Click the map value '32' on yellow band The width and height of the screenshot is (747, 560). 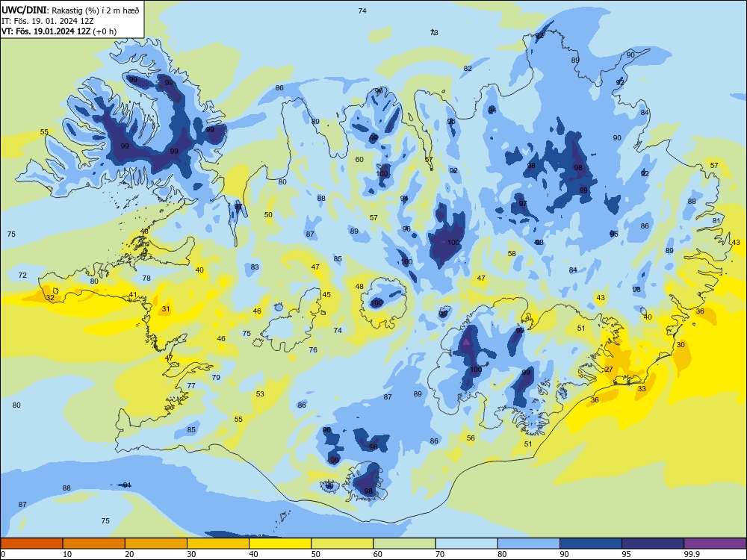pyautogui.click(x=50, y=298)
